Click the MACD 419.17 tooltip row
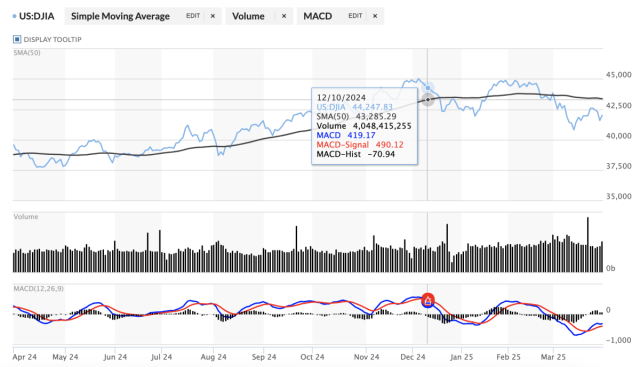640x367 pixels. pos(346,135)
